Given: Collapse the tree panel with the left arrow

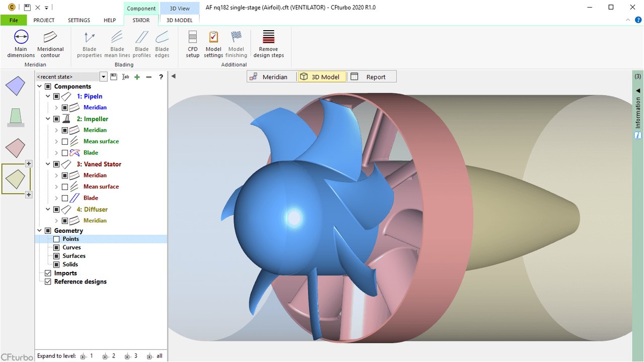Looking at the screenshot, I should pos(173,76).
